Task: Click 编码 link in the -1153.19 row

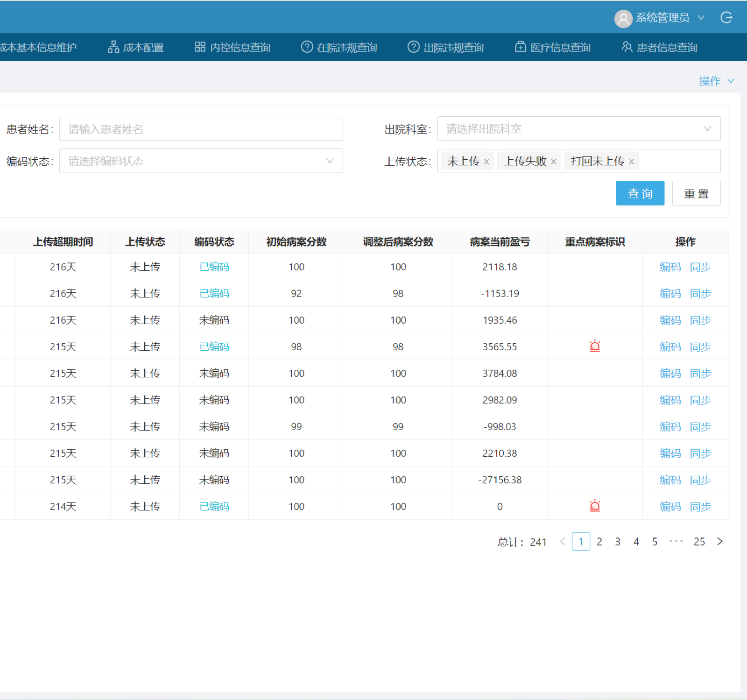Action: [x=670, y=293]
